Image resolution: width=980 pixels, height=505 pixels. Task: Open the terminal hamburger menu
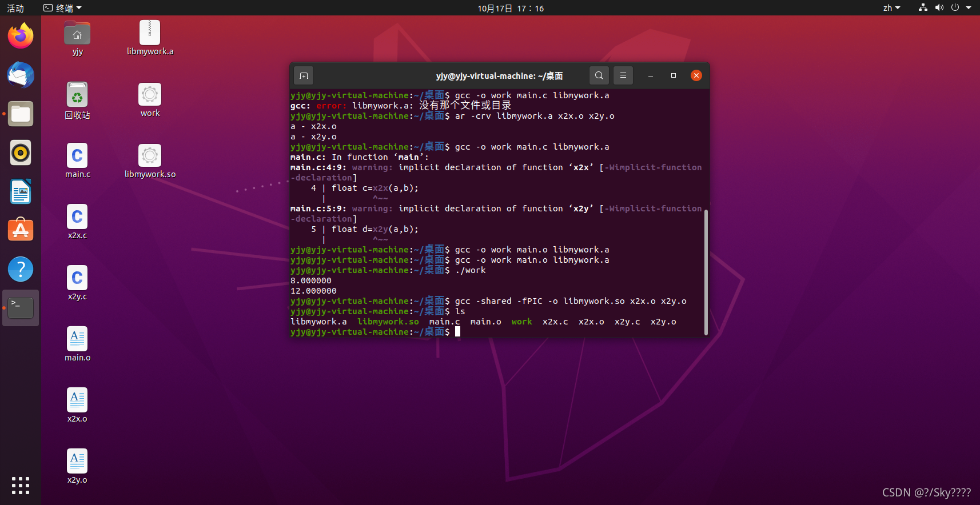(x=623, y=75)
